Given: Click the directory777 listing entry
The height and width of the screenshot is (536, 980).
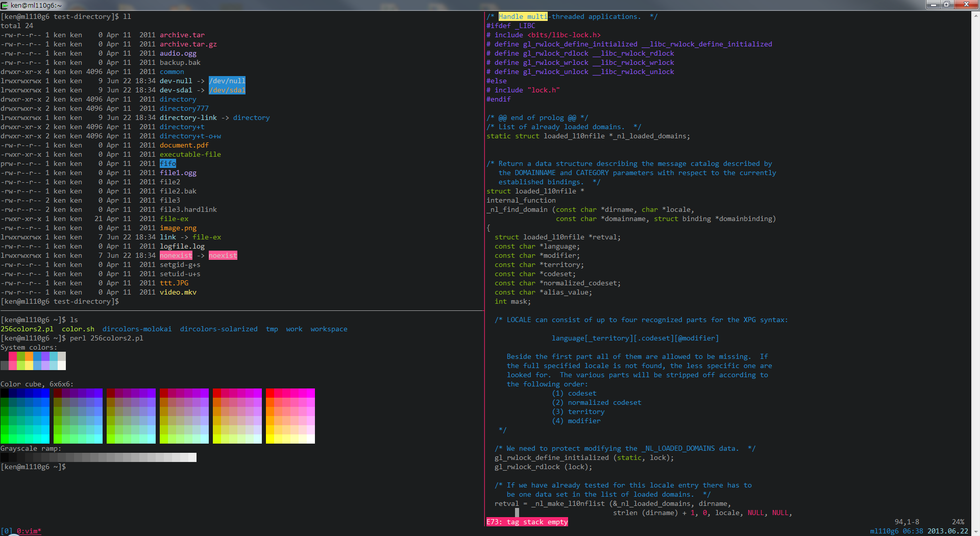Looking at the screenshot, I should (x=184, y=108).
